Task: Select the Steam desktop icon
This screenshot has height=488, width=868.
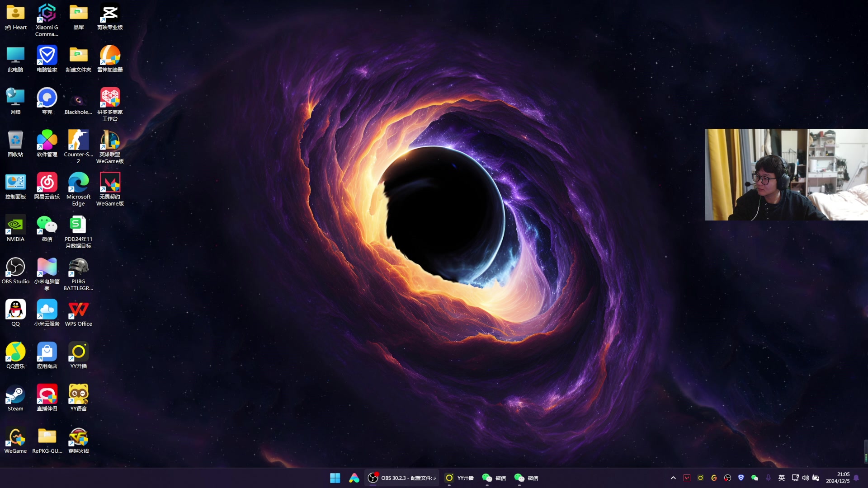Action: tap(15, 398)
